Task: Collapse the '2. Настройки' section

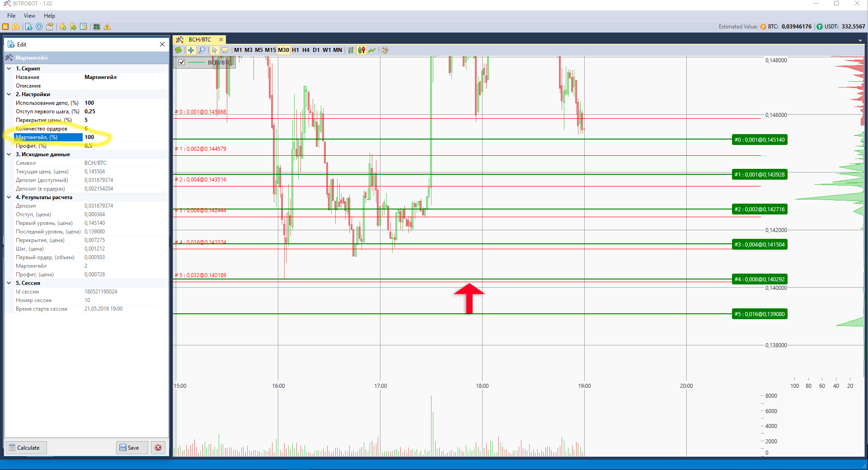Action: point(9,94)
